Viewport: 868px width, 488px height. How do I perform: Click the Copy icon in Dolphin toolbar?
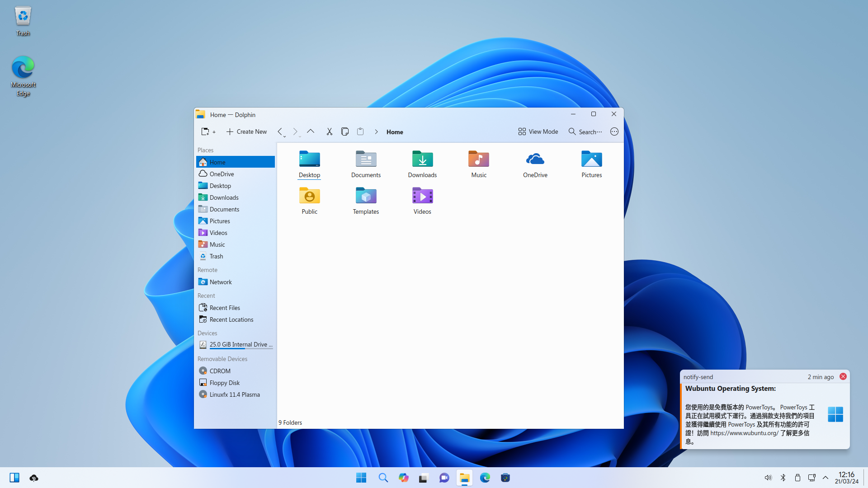tap(344, 131)
